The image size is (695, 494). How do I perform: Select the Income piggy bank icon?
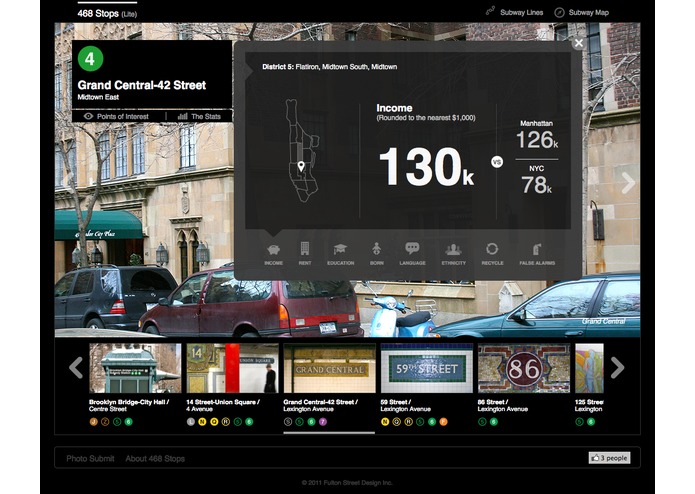pos(273,249)
